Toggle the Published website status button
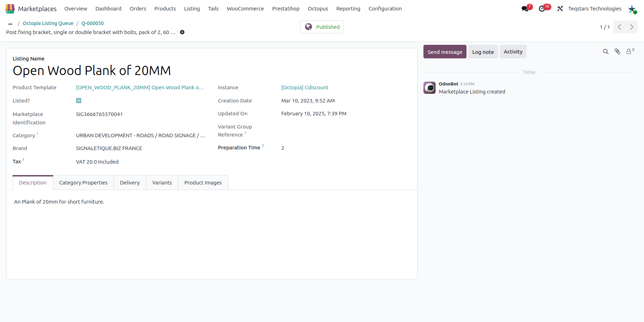The image size is (644, 322). [322, 27]
